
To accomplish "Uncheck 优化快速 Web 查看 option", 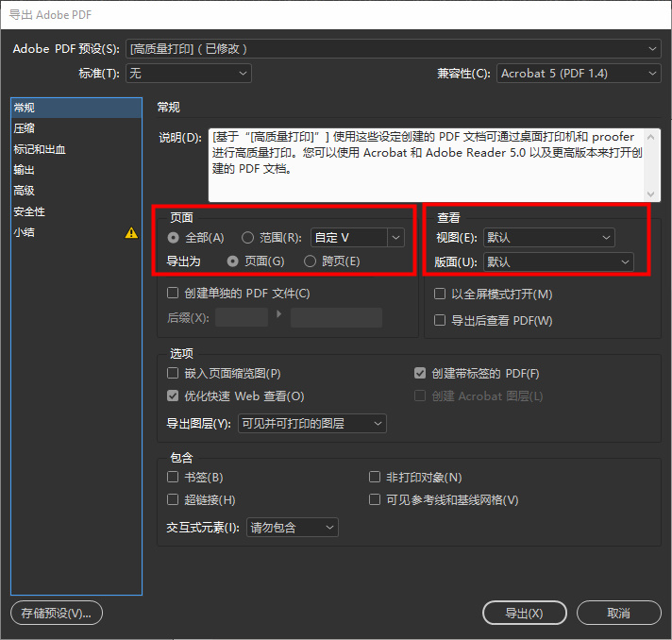I will tap(173, 396).
